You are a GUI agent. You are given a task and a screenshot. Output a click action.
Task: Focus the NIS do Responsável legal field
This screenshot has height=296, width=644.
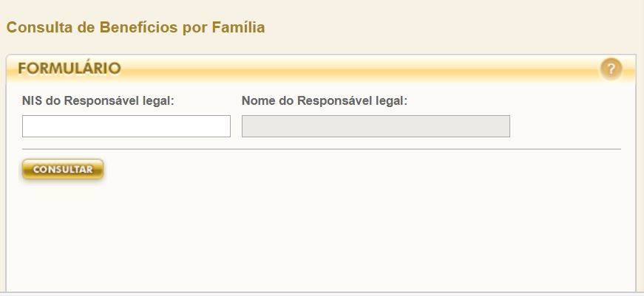(x=126, y=126)
